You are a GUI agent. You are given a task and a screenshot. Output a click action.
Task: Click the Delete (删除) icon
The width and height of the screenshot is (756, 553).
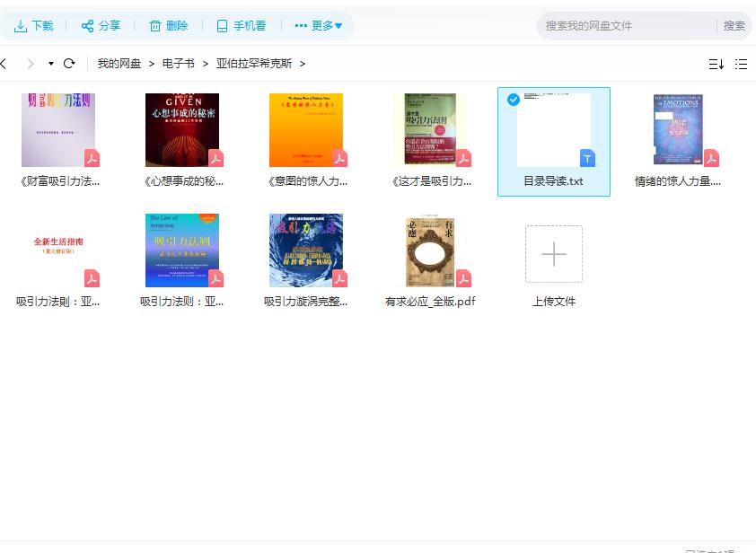coord(153,26)
